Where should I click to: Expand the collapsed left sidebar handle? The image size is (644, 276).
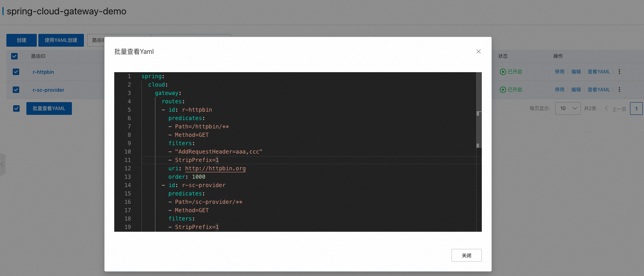pyautogui.click(x=2, y=164)
